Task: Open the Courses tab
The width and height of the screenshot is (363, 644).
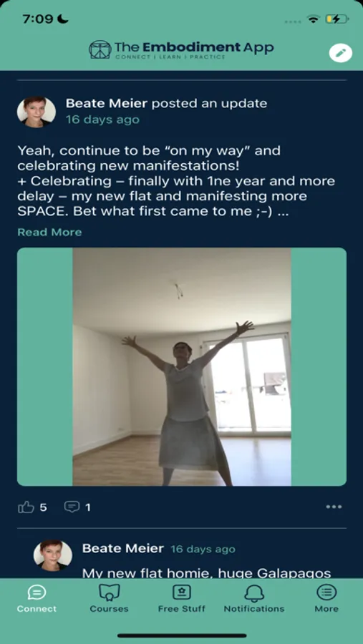Action: [109, 599]
